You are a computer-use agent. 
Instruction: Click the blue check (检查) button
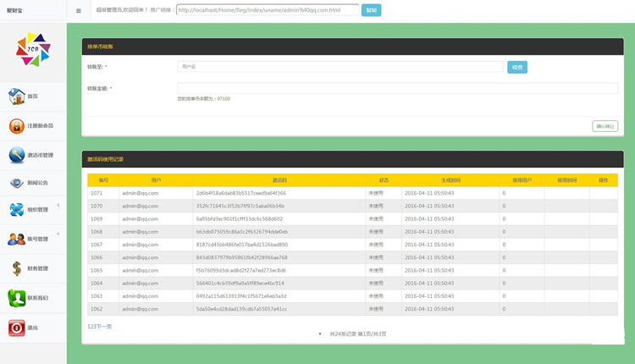point(517,67)
